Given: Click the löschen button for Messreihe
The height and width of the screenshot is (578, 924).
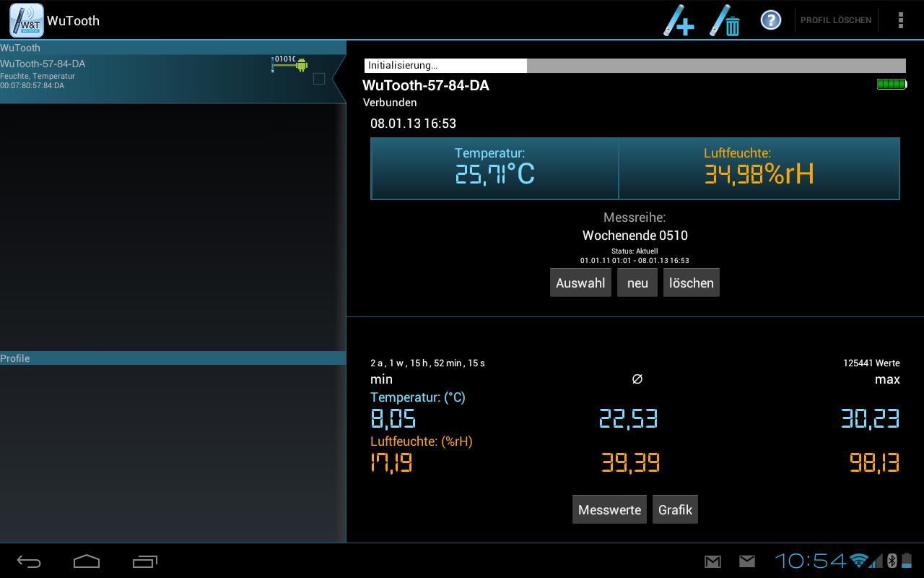Looking at the screenshot, I should coord(692,282).
